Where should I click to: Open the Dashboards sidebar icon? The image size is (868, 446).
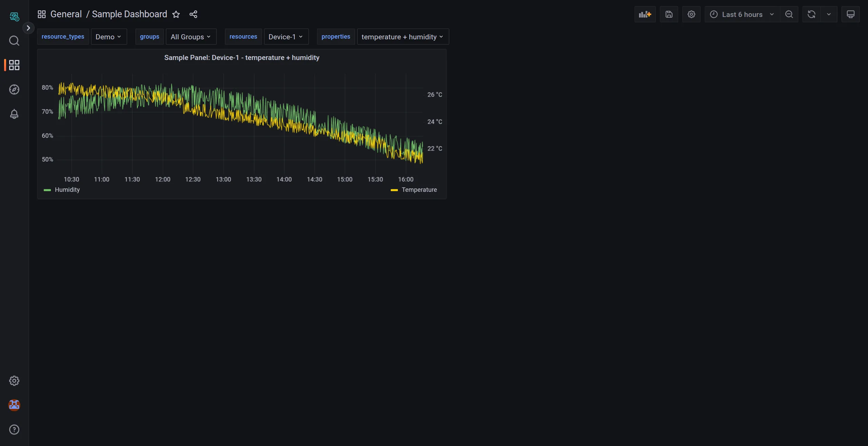[x=14, y=65]
